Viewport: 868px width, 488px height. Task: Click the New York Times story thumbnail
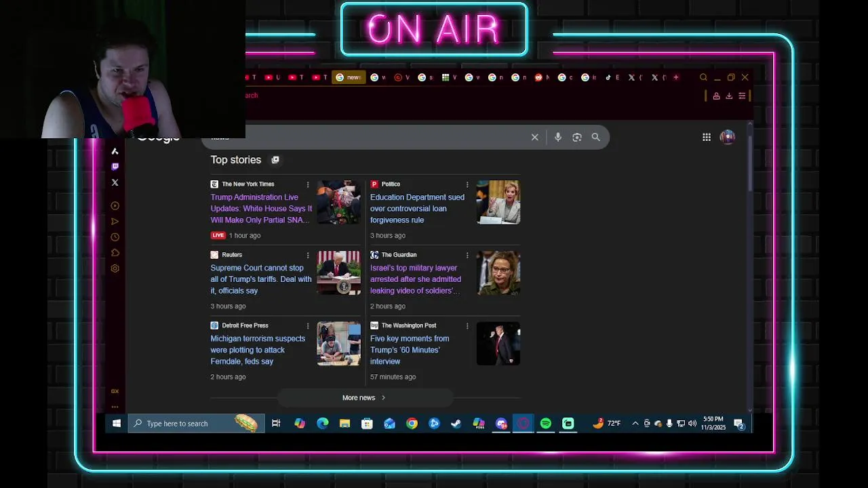[339, 202]
